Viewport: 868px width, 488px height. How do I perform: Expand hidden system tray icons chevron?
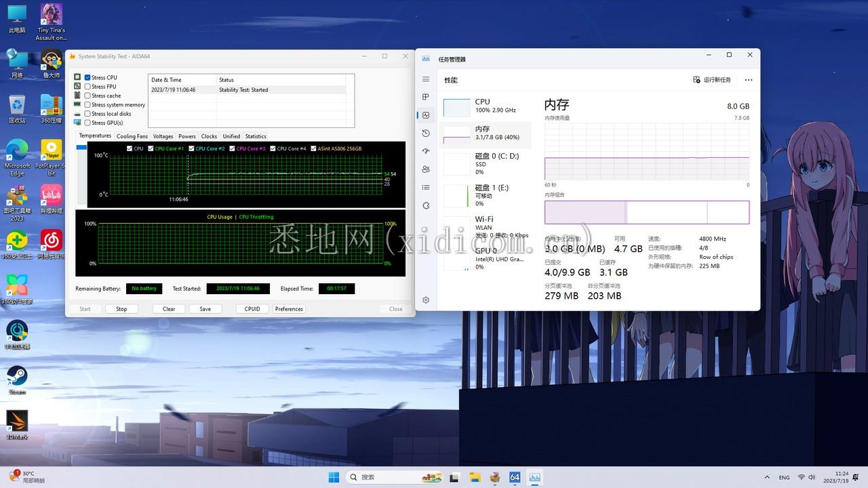[767, 477]
